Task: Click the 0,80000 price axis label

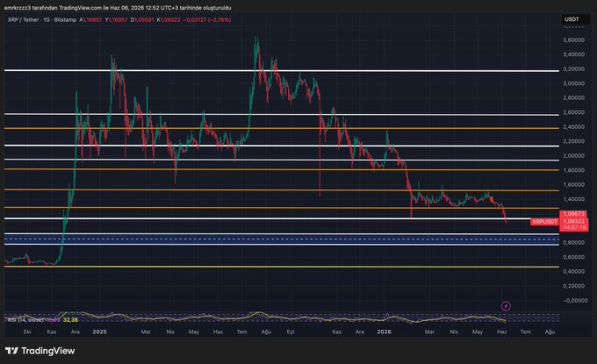Action: (x=573, y=242)
